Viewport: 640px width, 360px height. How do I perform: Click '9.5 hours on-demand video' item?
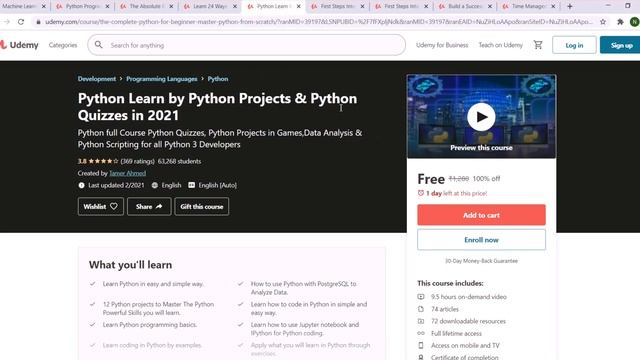469,297
